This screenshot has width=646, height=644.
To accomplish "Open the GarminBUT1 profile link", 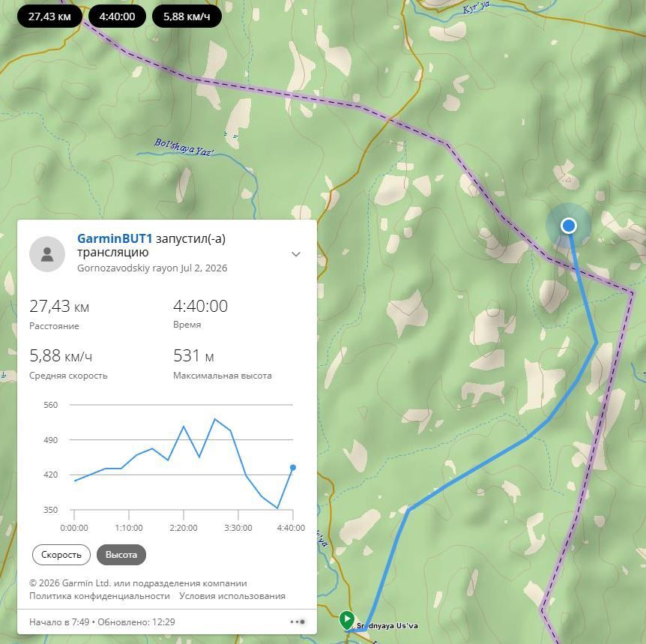I will pyautogui.click(x=115, y=238).
